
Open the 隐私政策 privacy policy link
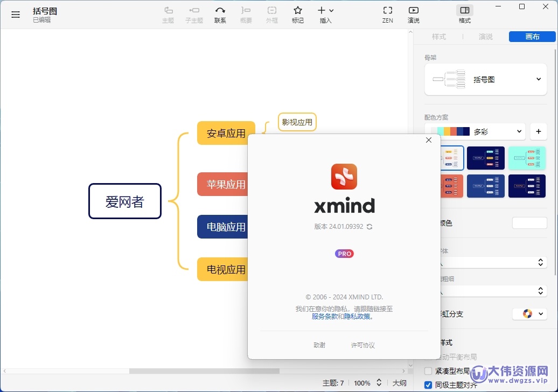[358, 317]
